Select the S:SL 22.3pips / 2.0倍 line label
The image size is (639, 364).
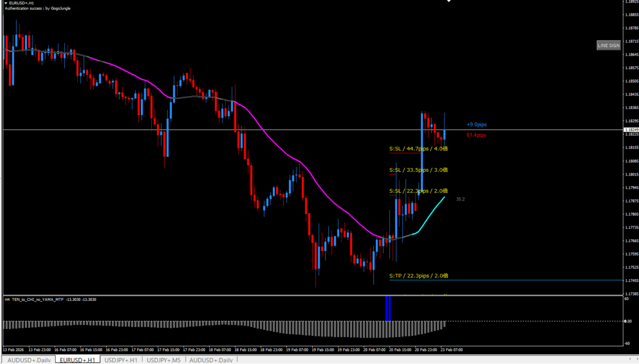coord(419,191)
